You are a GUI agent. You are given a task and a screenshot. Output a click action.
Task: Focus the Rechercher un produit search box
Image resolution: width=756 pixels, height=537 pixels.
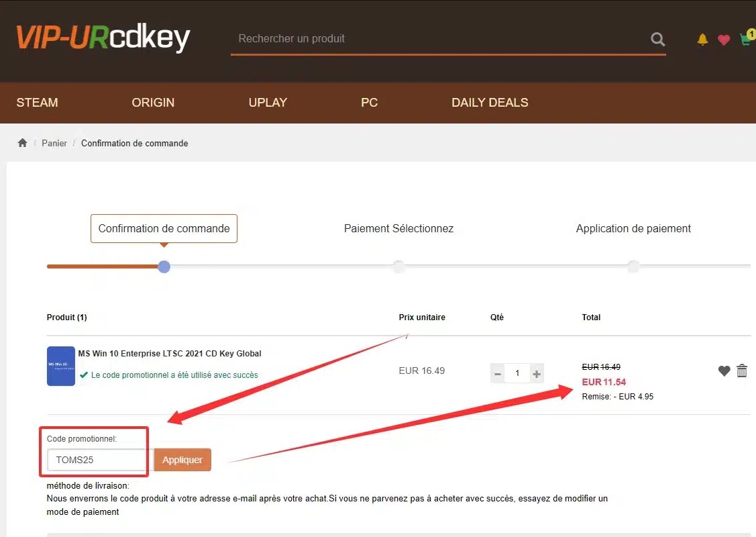pyautogui.click(x=436, y=39)
